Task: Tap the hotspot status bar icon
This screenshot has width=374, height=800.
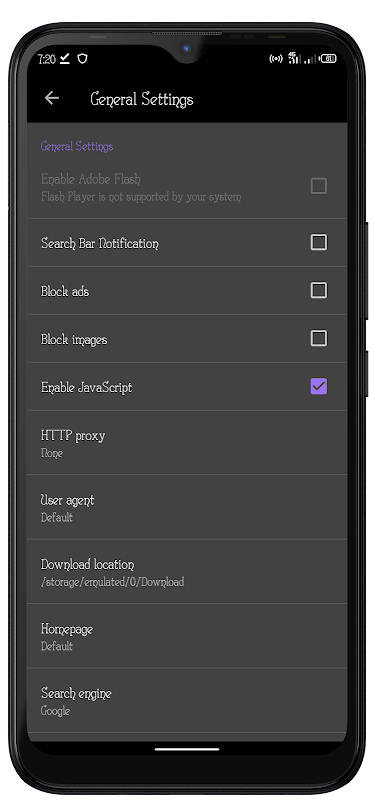Action: 276,59
